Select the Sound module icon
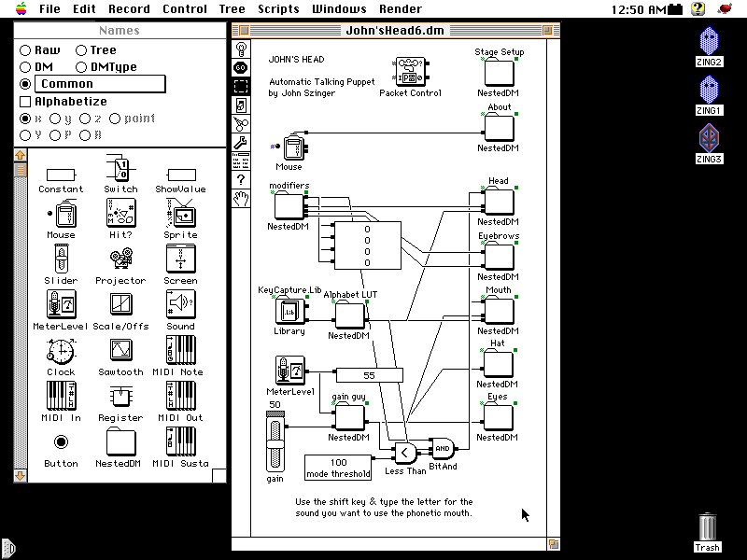The image size is (747, 560). 180,304
